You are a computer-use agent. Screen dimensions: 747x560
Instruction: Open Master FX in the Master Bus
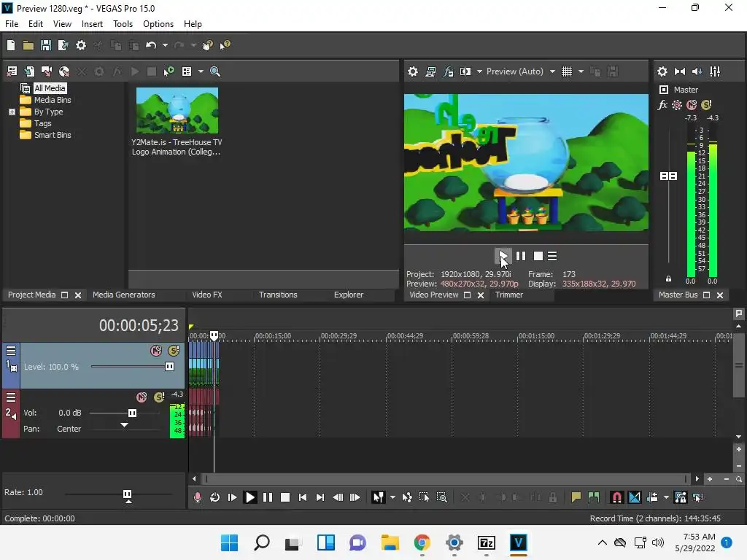[x=662, y=105]
